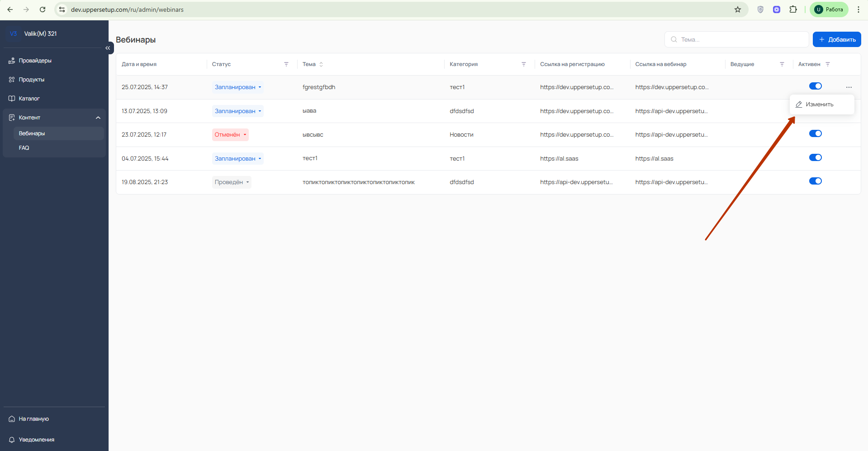Click the Дата и время column header
The image size is (868, 451).
coord(139,64)
